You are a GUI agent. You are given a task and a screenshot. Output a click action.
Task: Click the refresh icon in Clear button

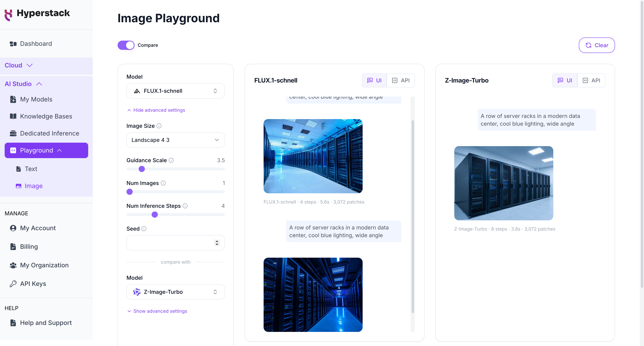point(588,45)
